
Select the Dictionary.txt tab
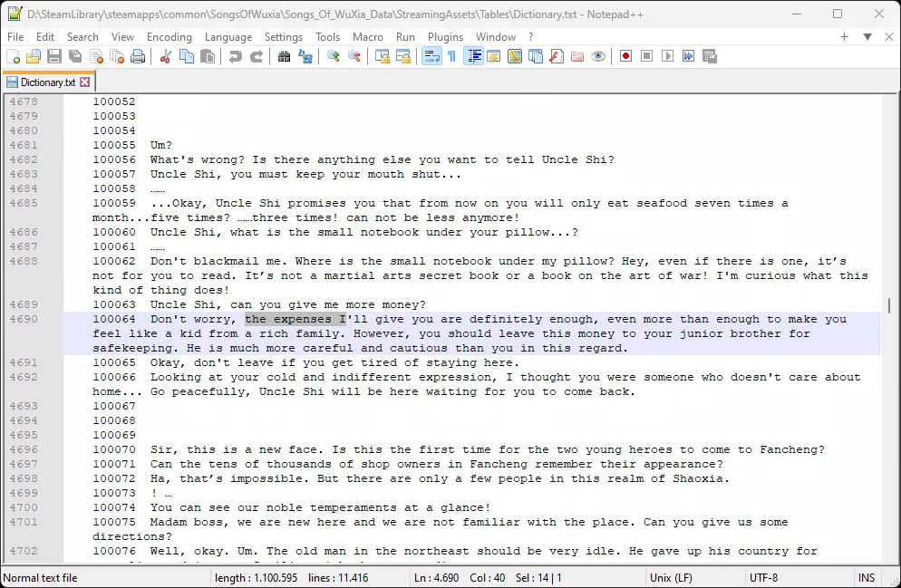pos(48,82)
